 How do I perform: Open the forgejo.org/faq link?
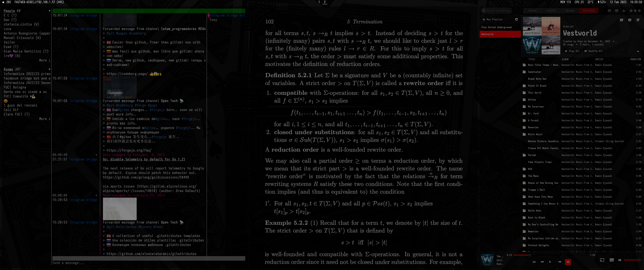click(129, 150)
